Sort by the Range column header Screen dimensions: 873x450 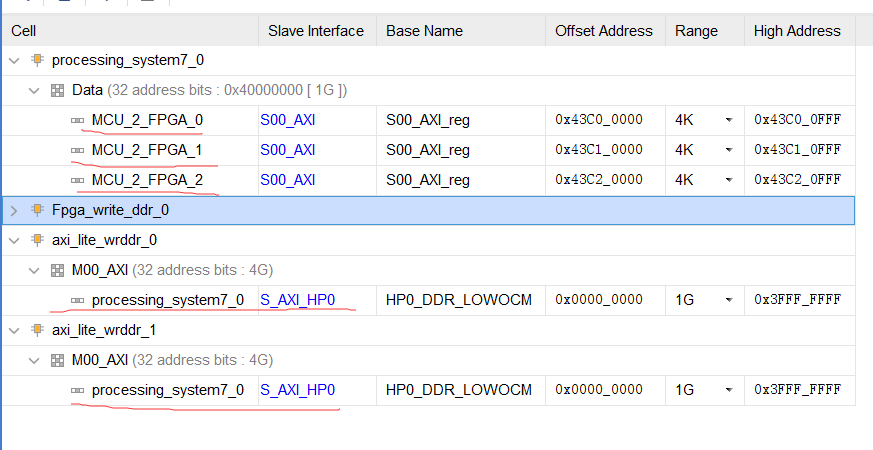[705, 31]
